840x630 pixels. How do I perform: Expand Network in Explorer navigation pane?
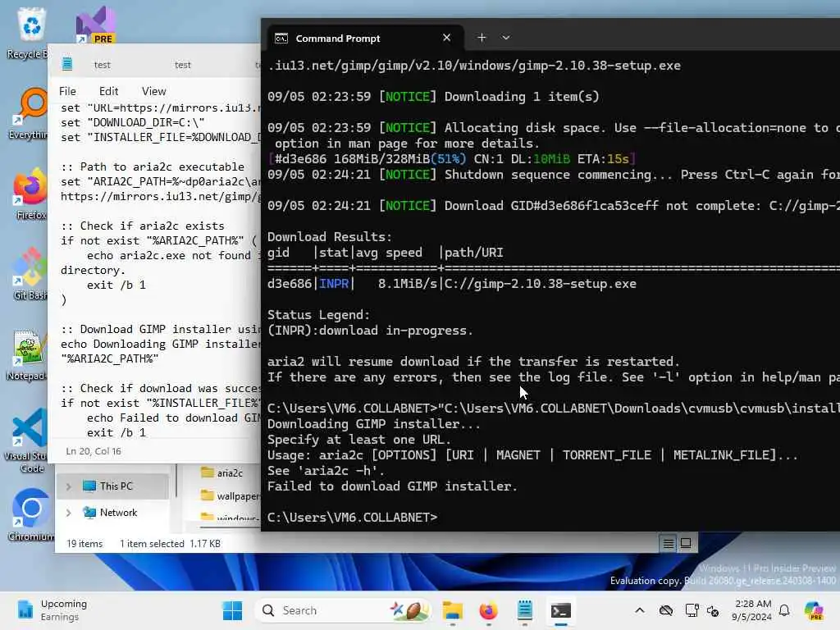click(x=69, y=513)
